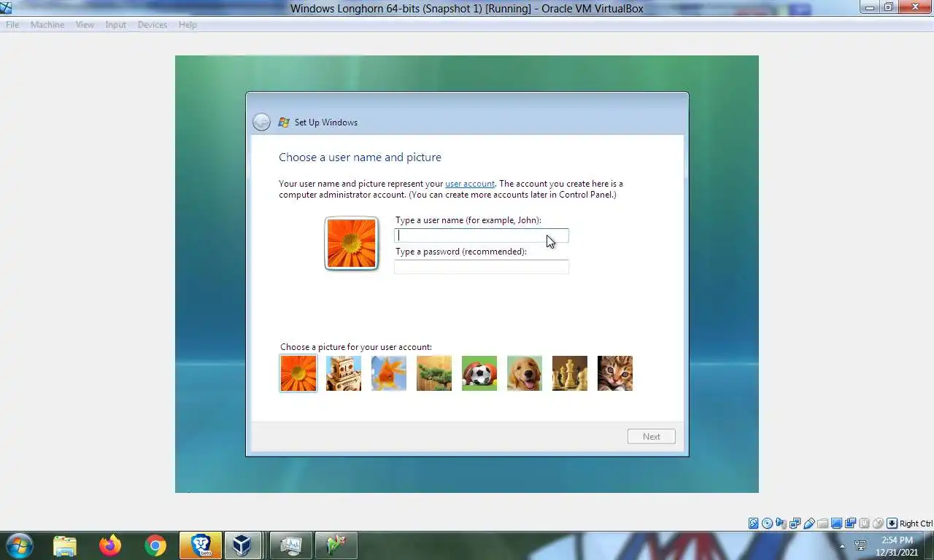Click the password text field
Viewport: 934px width, 560px height.
click(482, 267)
